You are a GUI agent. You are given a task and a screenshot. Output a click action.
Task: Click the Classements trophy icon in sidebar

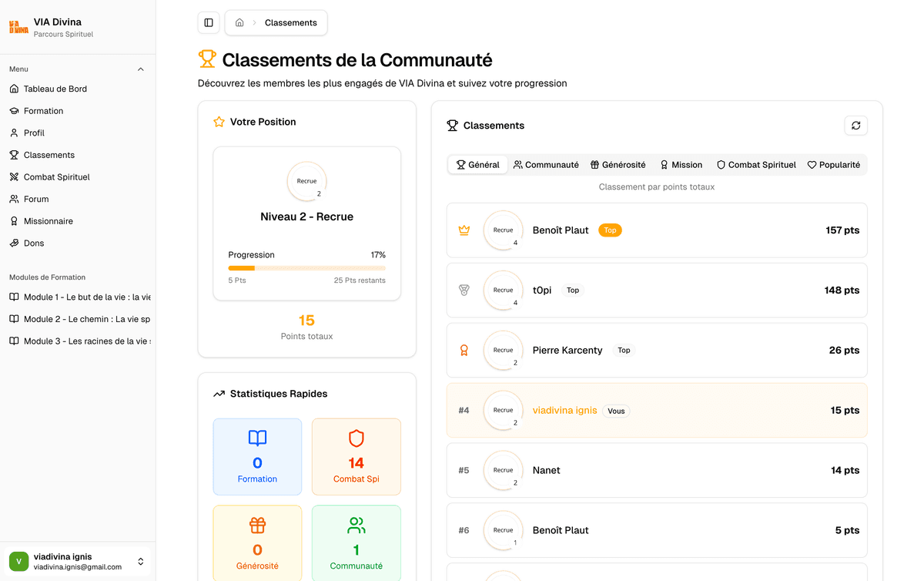point(14,155)
